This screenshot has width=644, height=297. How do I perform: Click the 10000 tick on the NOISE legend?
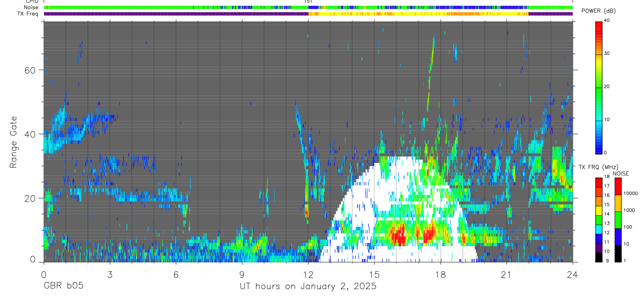[630, 194]
